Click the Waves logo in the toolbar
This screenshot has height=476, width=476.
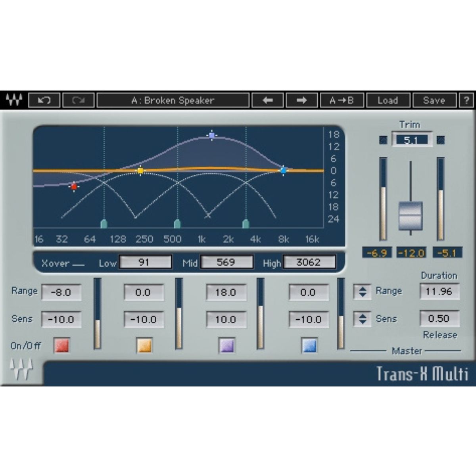tap(14, 100)
